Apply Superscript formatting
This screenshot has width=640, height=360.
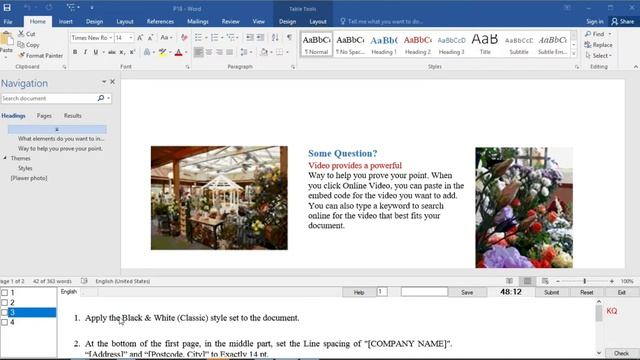pos(132,52)
